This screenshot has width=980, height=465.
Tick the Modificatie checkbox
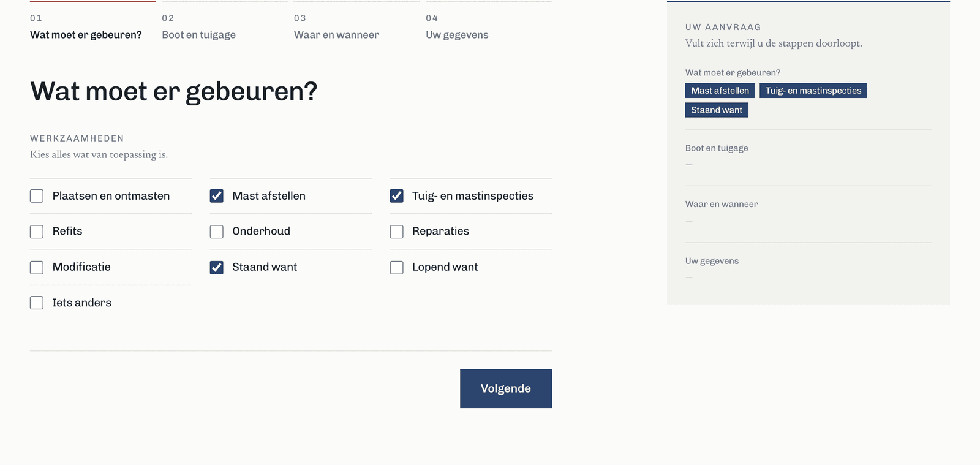click(x=37, y=268)
